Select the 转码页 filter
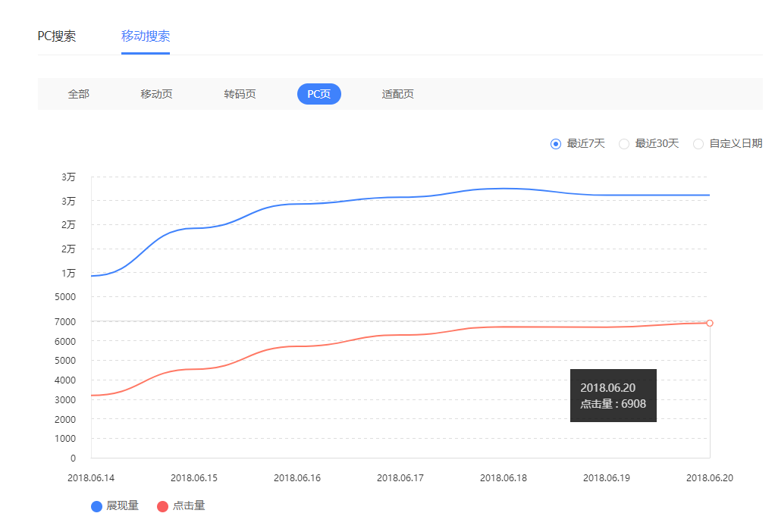Screen dimensions: 775x532 [x=240, y=94]
